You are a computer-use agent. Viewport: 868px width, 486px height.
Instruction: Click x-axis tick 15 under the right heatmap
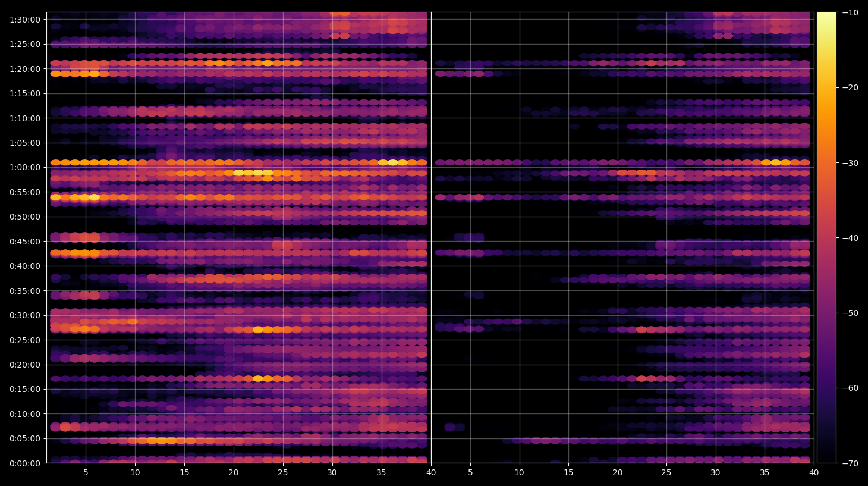tap(568, 473)
